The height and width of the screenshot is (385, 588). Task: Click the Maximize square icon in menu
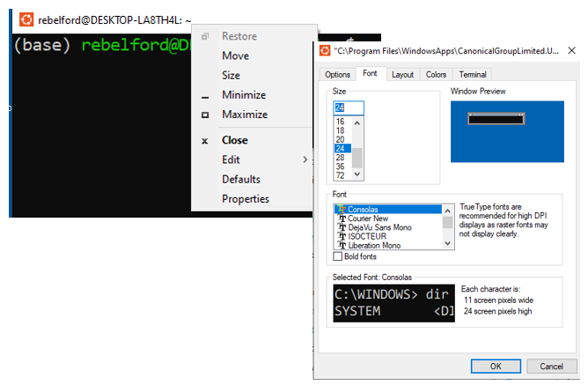point(205,115)
